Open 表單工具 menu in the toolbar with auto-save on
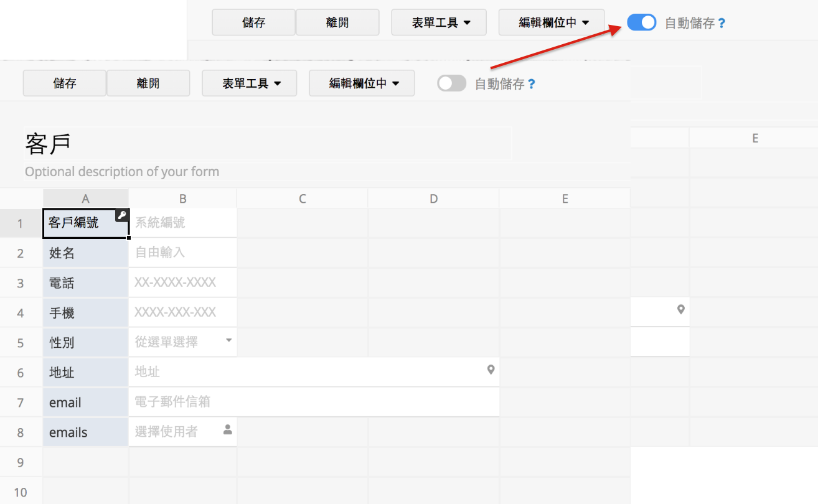 tap(438, 23)
